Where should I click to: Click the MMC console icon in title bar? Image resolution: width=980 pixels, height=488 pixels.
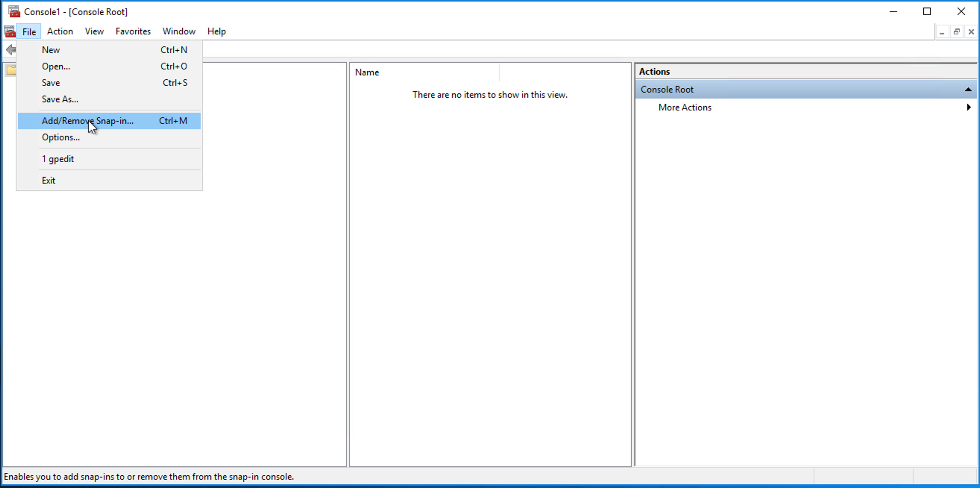pos(14,12)
